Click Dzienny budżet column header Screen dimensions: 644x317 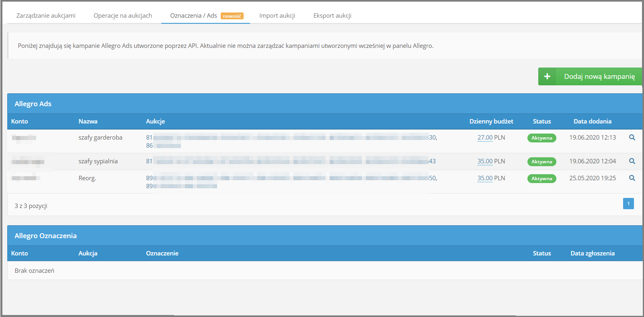[x=491, y=121]
